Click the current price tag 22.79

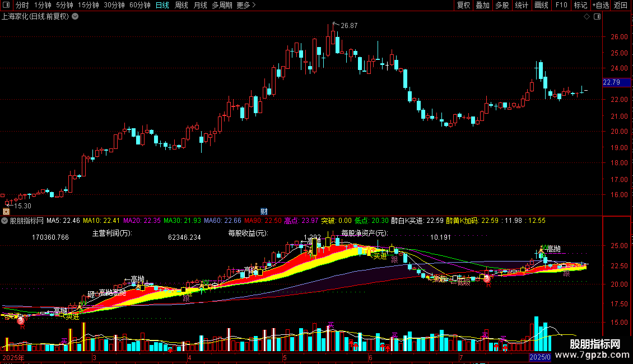616,82
